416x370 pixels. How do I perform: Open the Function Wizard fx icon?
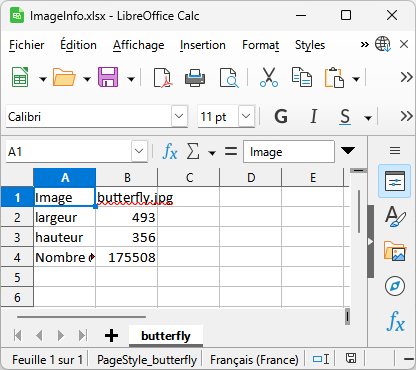pos(170,152)
